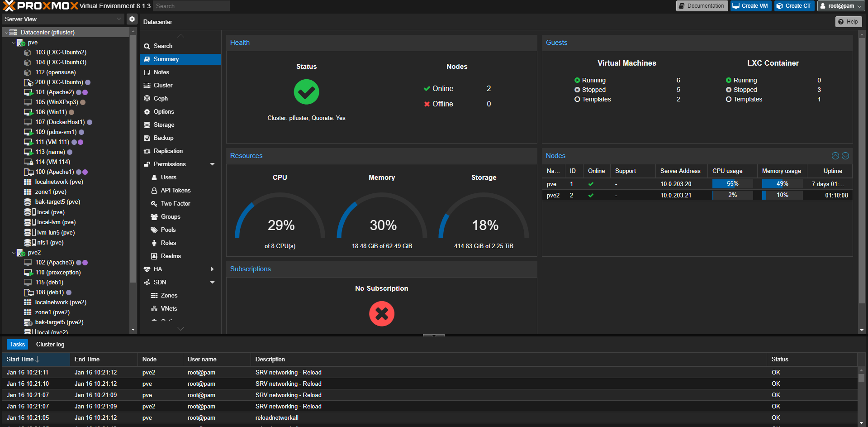Collapse the pve node in tree
The width and height of the screenshot is (868, 427).
pos(14,43)
